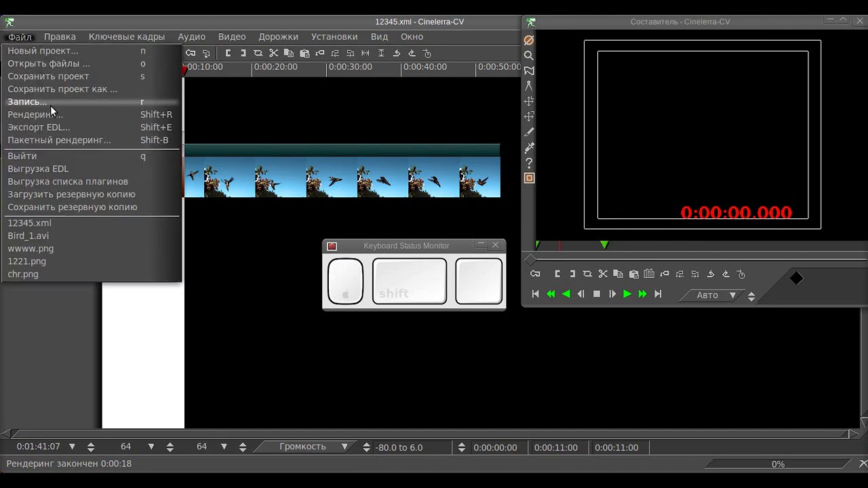Screen dimensions: 868x488
Task: Click the 0% render progress bar
Action: click(x=778, y=464)
